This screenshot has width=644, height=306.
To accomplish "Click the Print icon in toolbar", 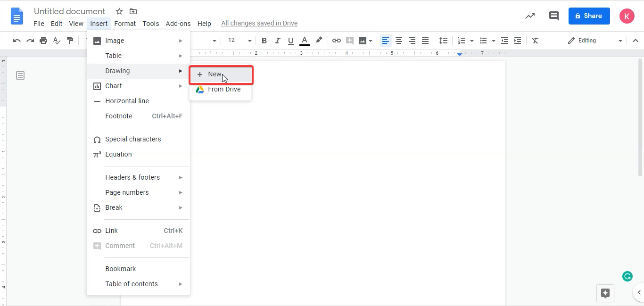I will (x=43, y=41).
